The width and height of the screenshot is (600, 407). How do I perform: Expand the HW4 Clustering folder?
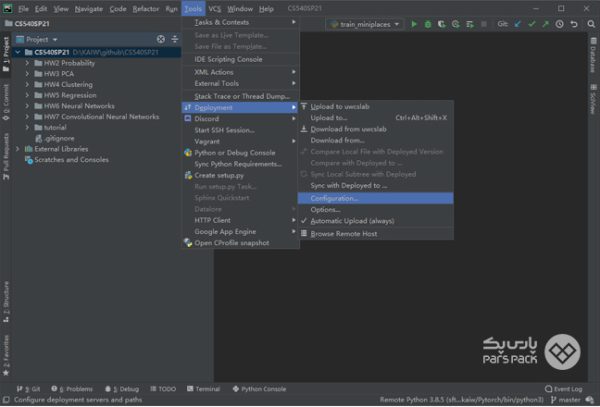27,85
